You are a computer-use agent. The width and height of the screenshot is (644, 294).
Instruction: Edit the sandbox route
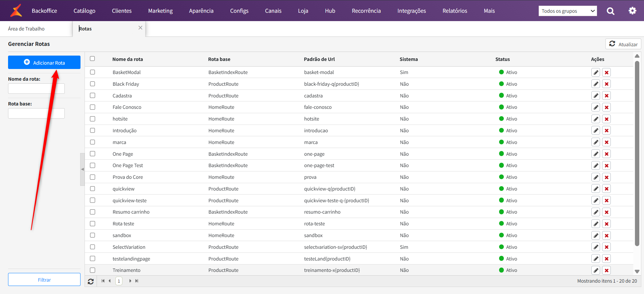pos(596,236)
